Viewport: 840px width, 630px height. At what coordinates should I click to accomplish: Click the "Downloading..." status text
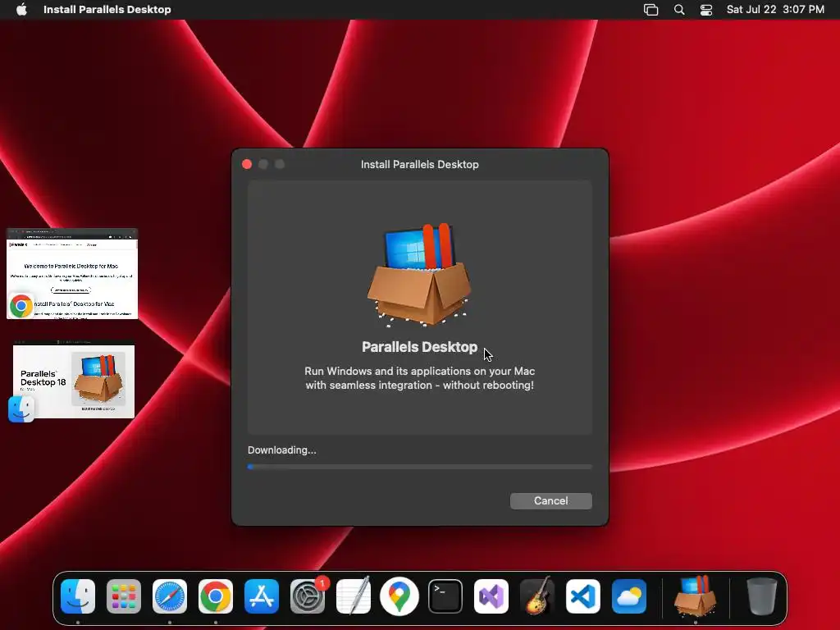point(282,450)
